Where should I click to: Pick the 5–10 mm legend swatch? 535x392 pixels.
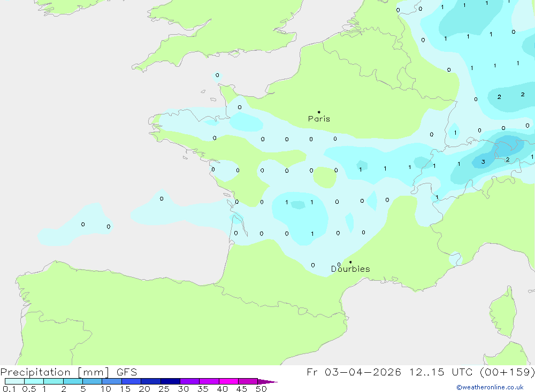click(x=92, y=381)
